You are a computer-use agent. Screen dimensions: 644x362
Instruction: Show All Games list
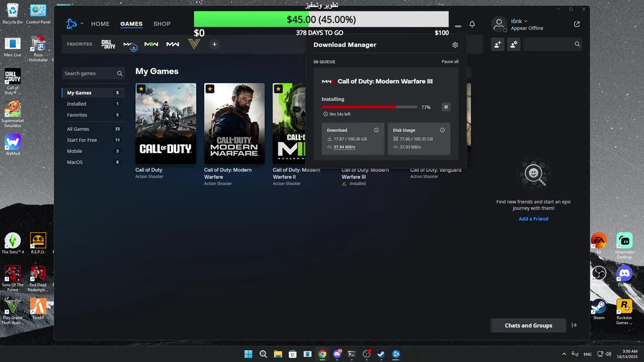tap(93, 129)
